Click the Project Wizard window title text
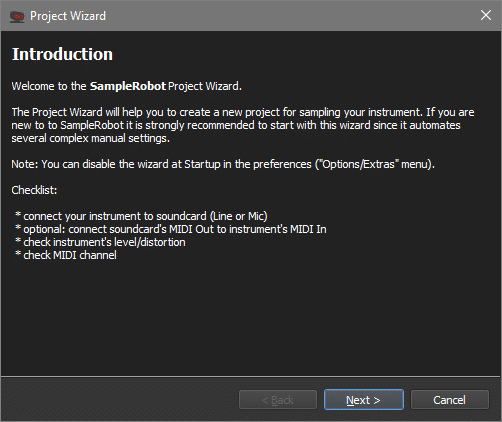Viewport: 502px width, 422px height. click(x=68, y=16)
